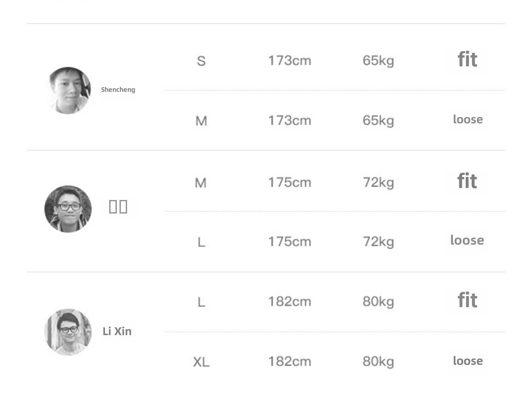This screenshot has width=532, height=416.
Task: Select size S in the chart
Action: point(201,61)
